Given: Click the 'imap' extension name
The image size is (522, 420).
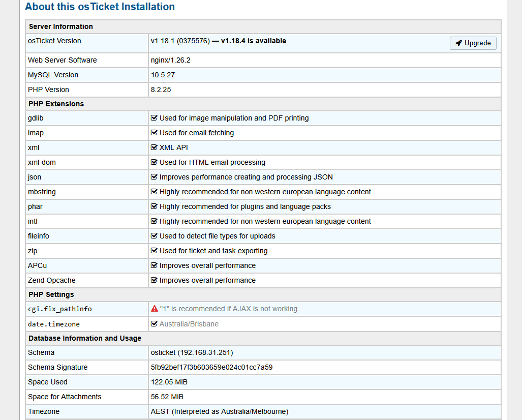Looking at the screenshot, I should (x=36, y=133).
